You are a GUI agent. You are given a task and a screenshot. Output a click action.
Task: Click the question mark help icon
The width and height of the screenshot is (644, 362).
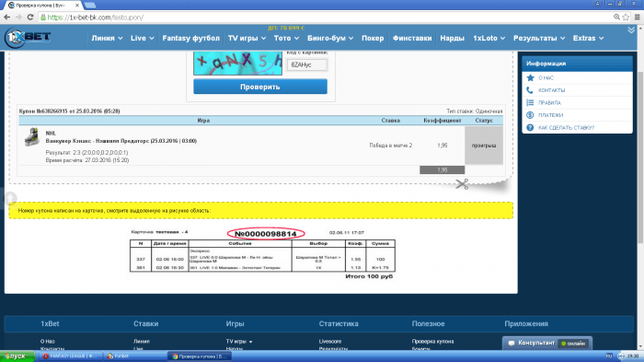point(530,127)
